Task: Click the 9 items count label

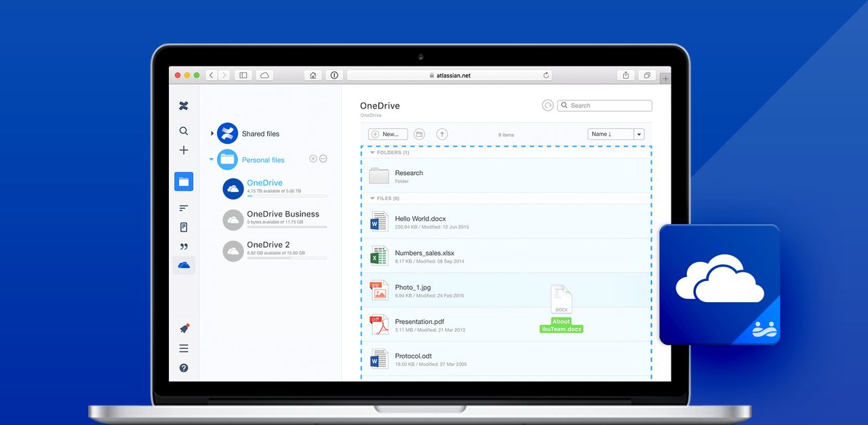Action: (507, 135)
